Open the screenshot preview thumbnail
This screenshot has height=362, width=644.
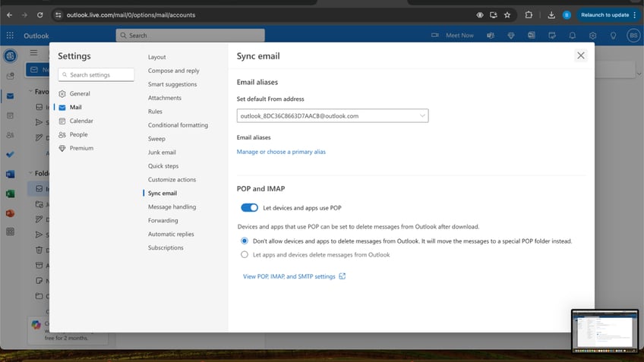coord(605,331)
